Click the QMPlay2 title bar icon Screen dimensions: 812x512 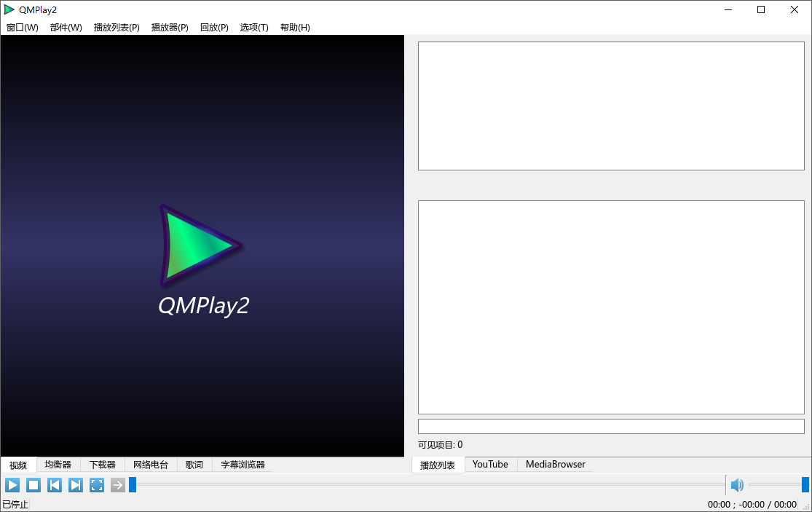(9, 9)
